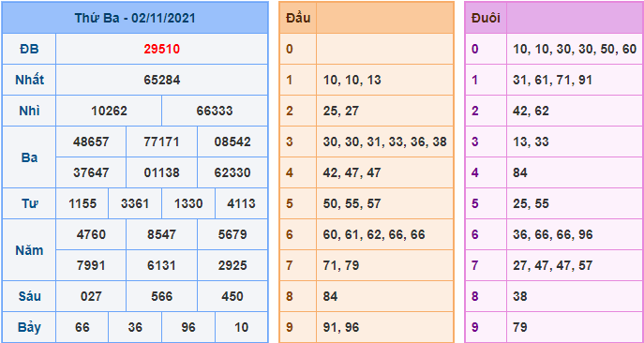This screenshot has height=343, width=644.
Task: Click the Nhất row label
Action: click(x=29, y=80)
